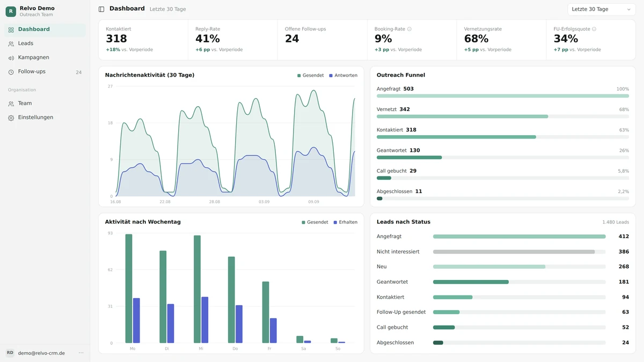Click the Follow-Up gesendet status row

[503, 312]
